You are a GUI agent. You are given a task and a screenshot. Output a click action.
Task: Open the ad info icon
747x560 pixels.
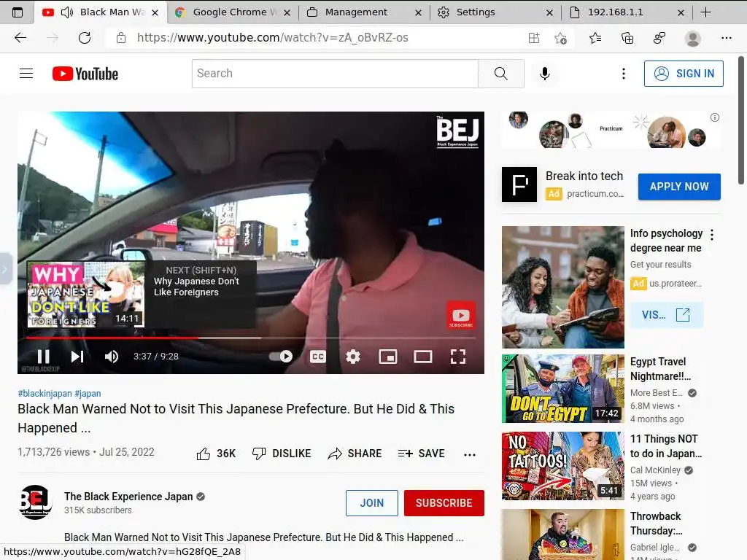[715, 117]
